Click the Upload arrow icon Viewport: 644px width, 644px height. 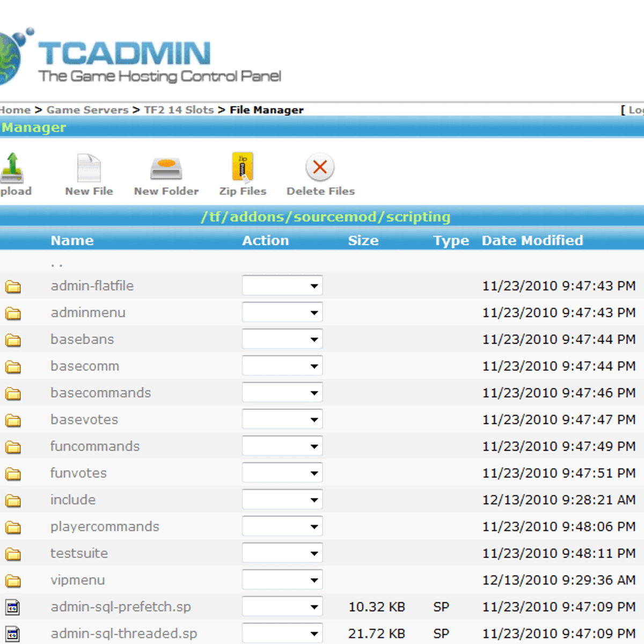[11, 167]
